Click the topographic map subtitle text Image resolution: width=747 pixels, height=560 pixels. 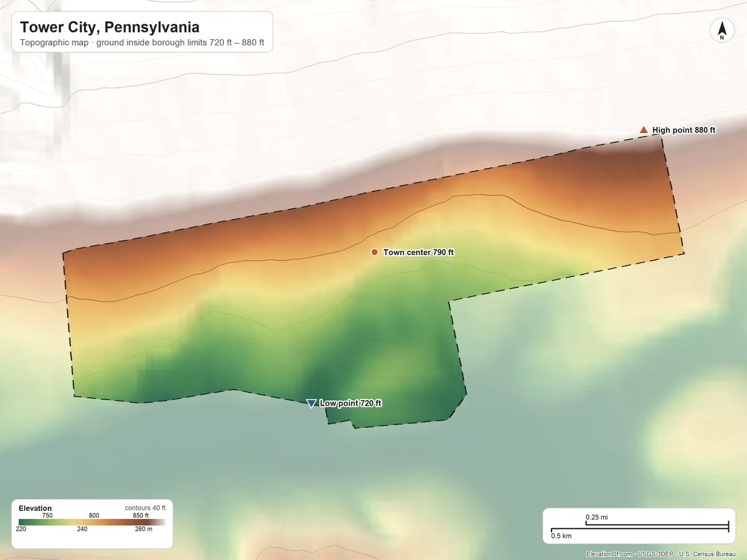tap(142, 44)
